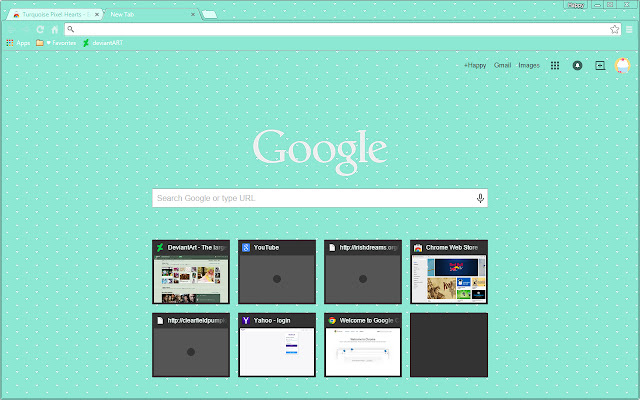Open a new tab with the tab button
Viewport: 640px width, 400px height.
[209, 15]
